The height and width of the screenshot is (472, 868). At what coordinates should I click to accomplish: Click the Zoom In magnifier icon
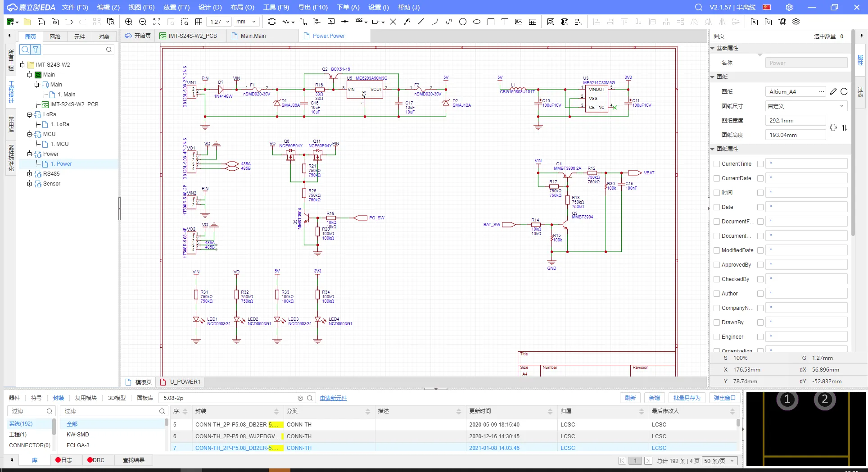[129, 22]
